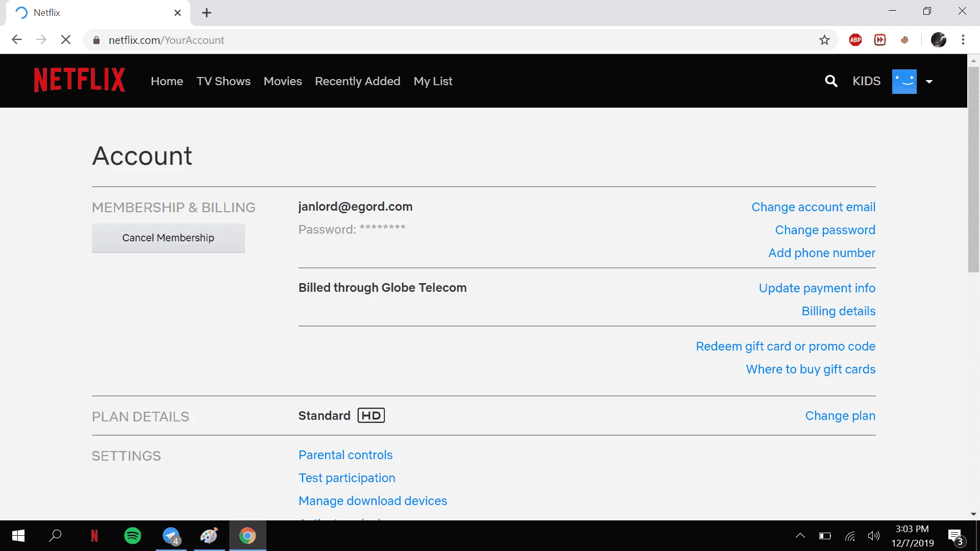
Task: Show hidden system tray icons
Action: point(800,536)
